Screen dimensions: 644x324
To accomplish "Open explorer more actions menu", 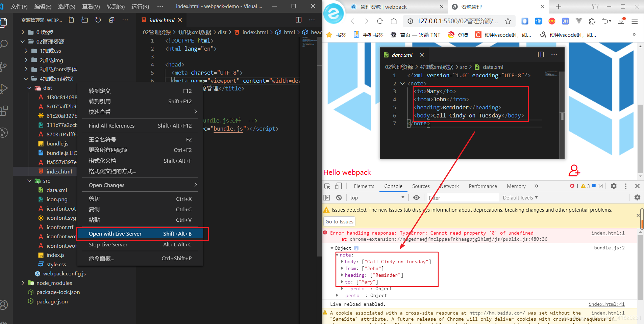I will coord(125,20).
